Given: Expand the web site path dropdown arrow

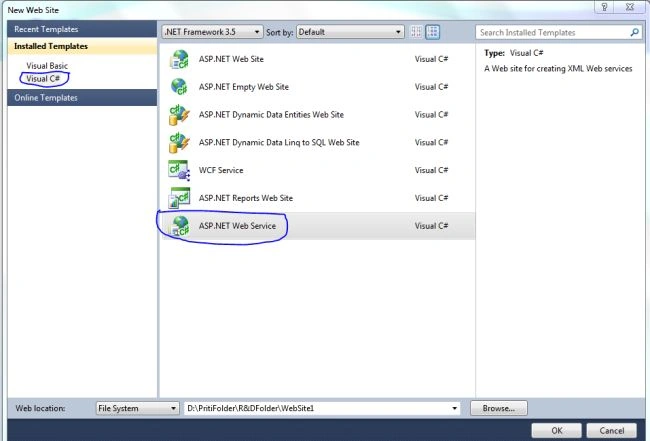Looking at the screenshot, I should [x=454, y=408].
